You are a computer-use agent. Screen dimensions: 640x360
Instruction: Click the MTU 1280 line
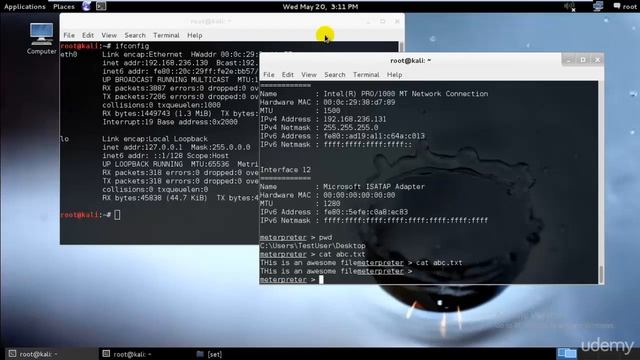coord(300,204)
